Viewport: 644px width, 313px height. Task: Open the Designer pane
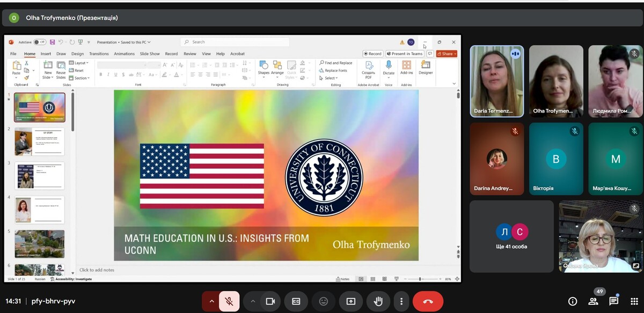pos(426,67)
